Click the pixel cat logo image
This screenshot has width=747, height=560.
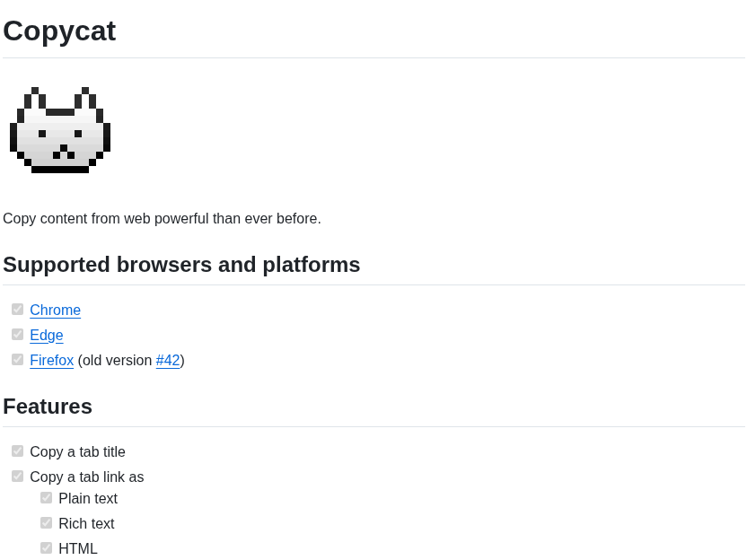click(x=60, y=129)
